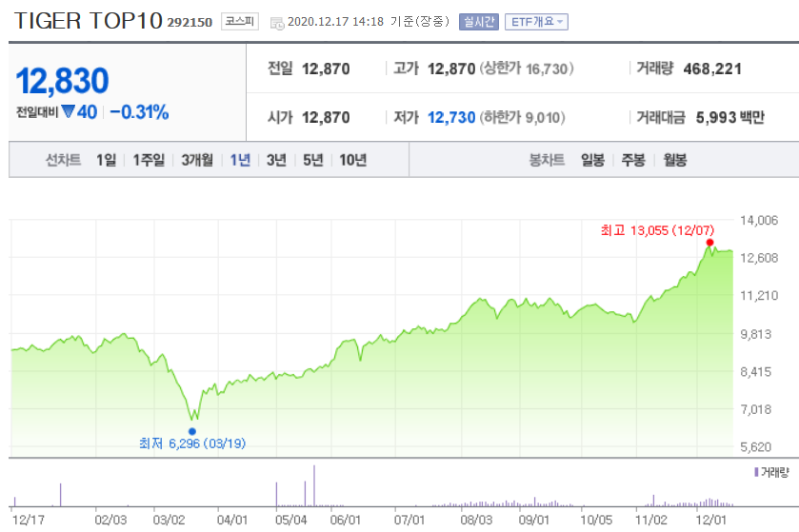Open the ETF개요 dropdown

pyautogui.click(x=536, y=22)
